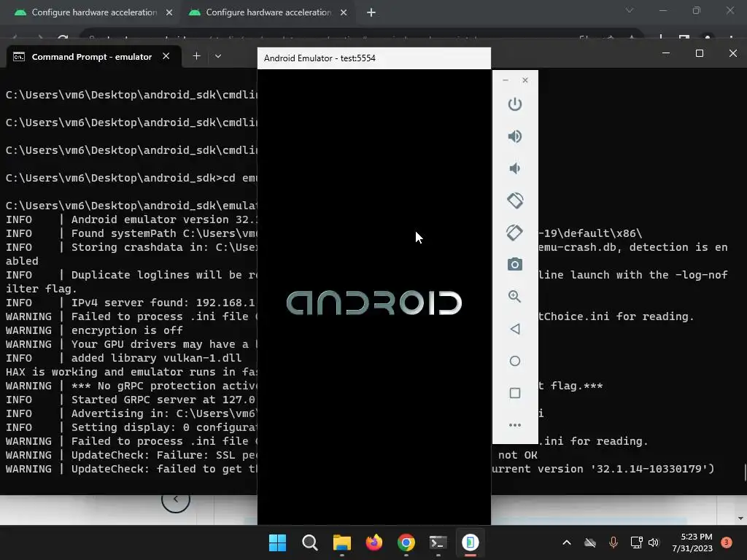This screenshot has height=560, width=747.
Task: Expand terminal new-tab dropdown chevron
Action: point(217,56)
